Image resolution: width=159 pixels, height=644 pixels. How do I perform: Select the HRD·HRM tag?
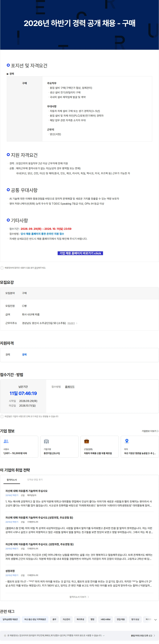coord(106,619)
